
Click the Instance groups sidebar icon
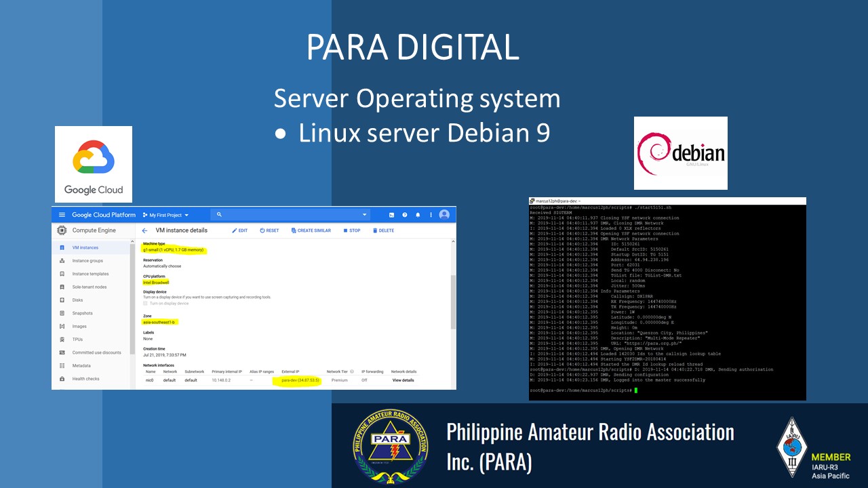click(x=62, y=261)
